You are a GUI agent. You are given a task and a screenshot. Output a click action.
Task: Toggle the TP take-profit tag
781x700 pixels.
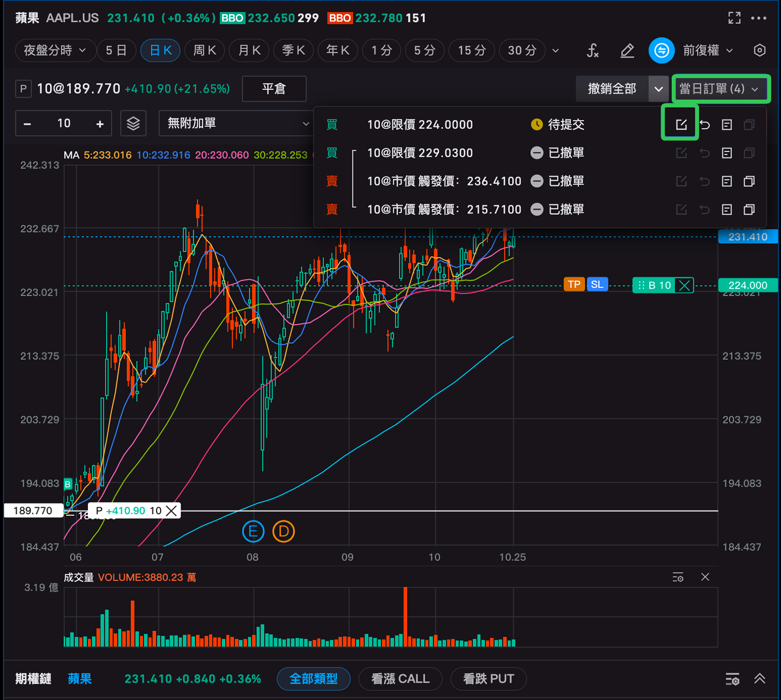pos(574,285)
